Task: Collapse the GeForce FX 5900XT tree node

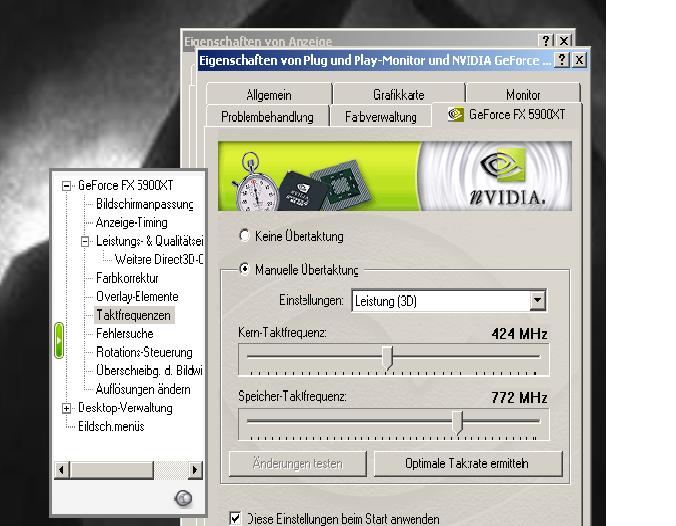Action: click(x=66, y=186)
